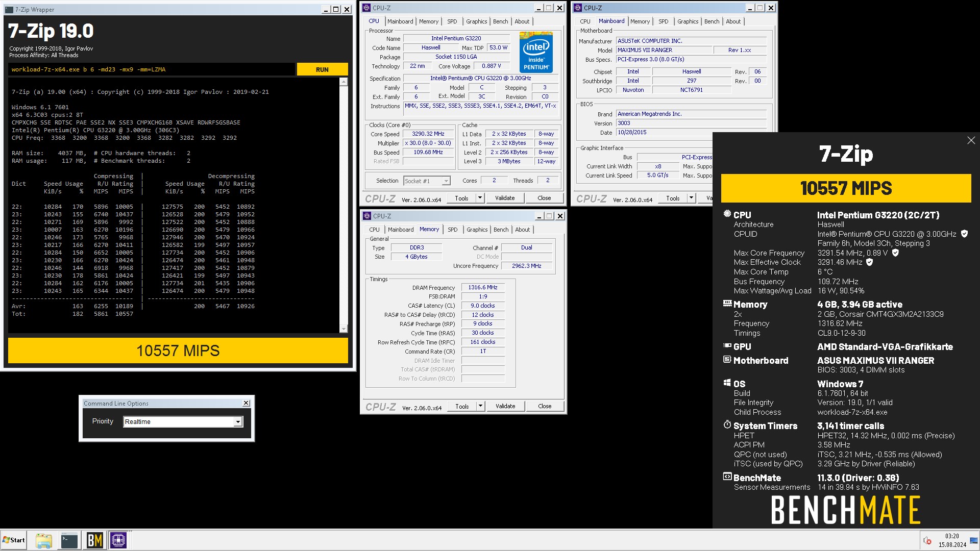Open the SPD tab in top-left CPU-Z window
Screen dimensions: 980x551
pos(452,21)
